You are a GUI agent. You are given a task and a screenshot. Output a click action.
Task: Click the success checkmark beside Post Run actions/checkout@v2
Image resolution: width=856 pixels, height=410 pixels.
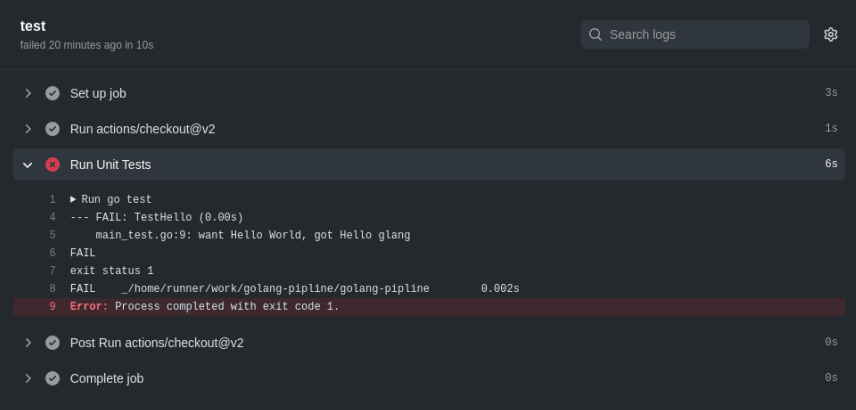click(x=53, y=343)
